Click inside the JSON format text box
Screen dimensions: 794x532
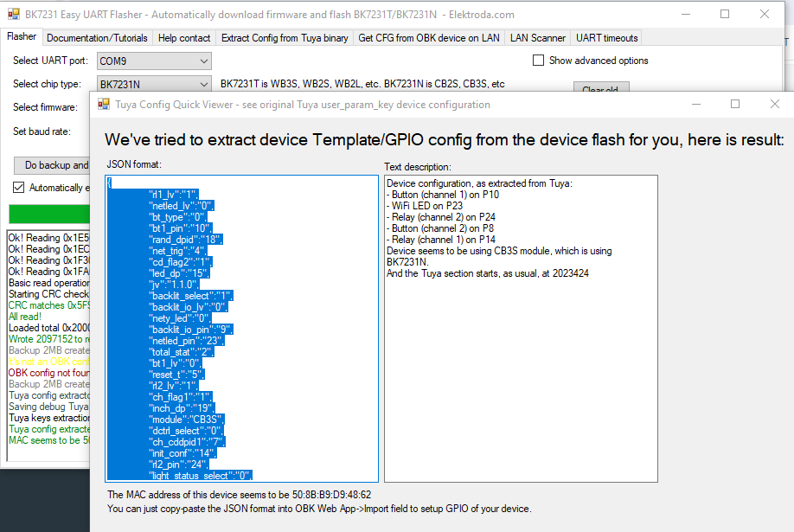(x=241, y=329)
